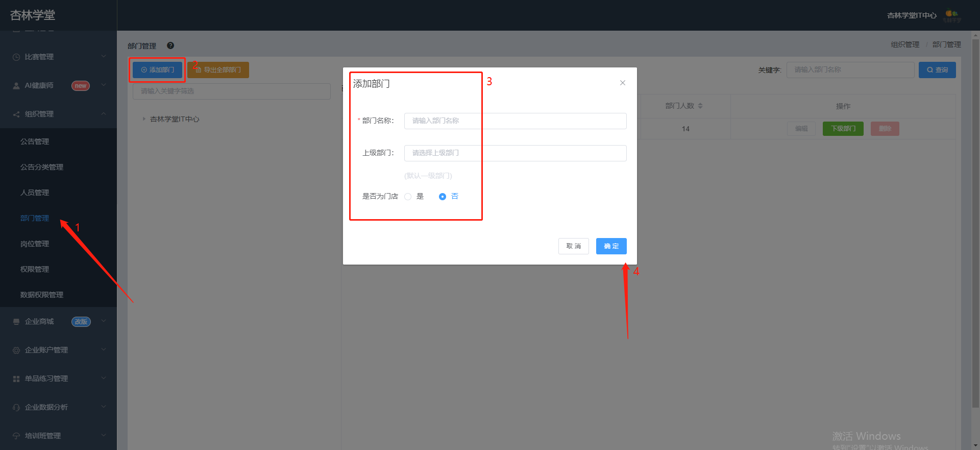Click the 组织管理 share icon

(x=16, y=114)
